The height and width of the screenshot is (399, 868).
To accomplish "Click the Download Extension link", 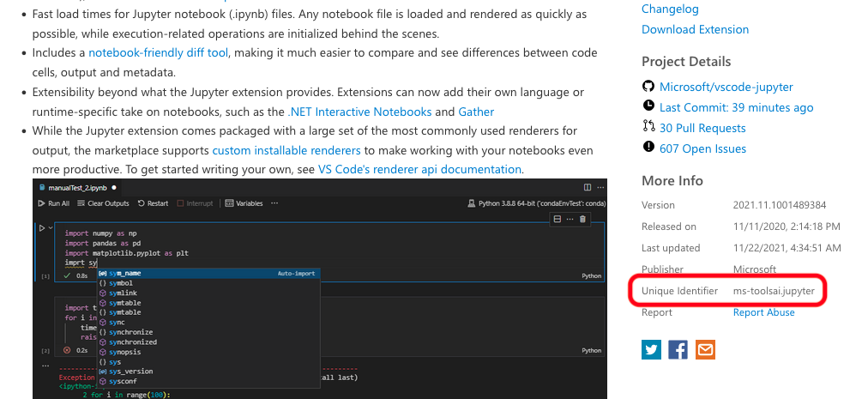I will coord(696,29).
